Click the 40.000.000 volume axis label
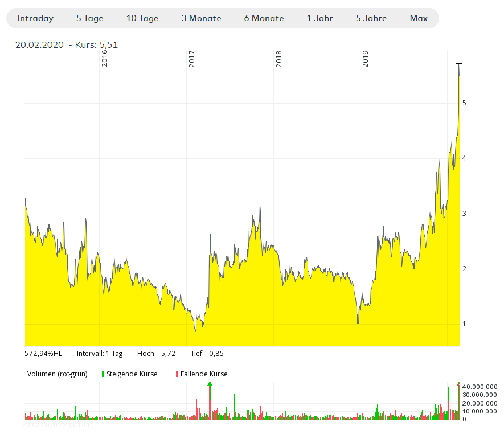This screenshot has width=504, height=434. 480,387
